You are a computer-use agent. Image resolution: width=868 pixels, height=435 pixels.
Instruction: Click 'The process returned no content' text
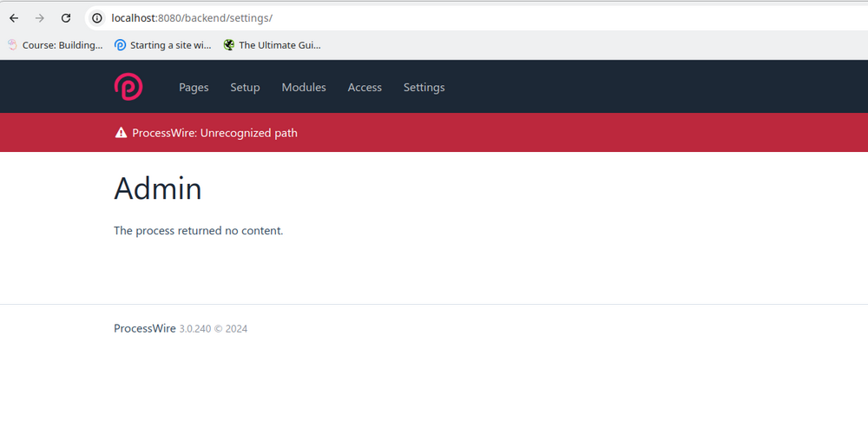(198, 231)
